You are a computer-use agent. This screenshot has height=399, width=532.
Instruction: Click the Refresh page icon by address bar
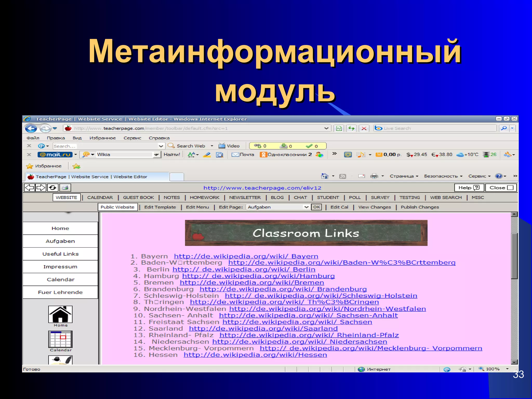(x=352, y=128)
